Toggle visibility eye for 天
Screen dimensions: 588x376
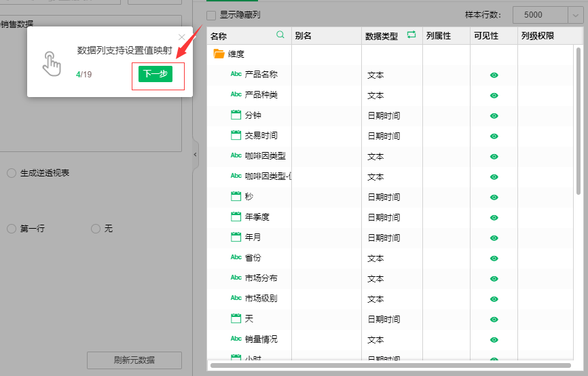point(494,320)
